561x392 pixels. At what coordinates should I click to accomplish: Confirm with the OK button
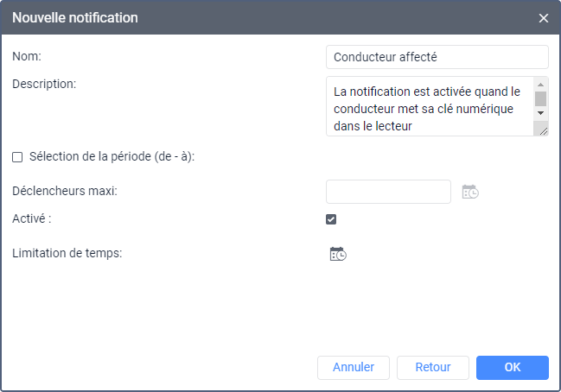point(513,367)
